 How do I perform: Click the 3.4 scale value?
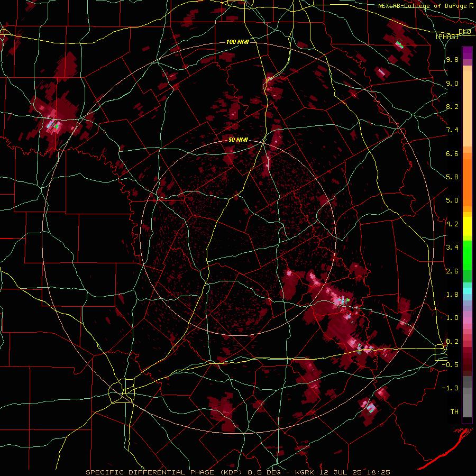(452, 248)
